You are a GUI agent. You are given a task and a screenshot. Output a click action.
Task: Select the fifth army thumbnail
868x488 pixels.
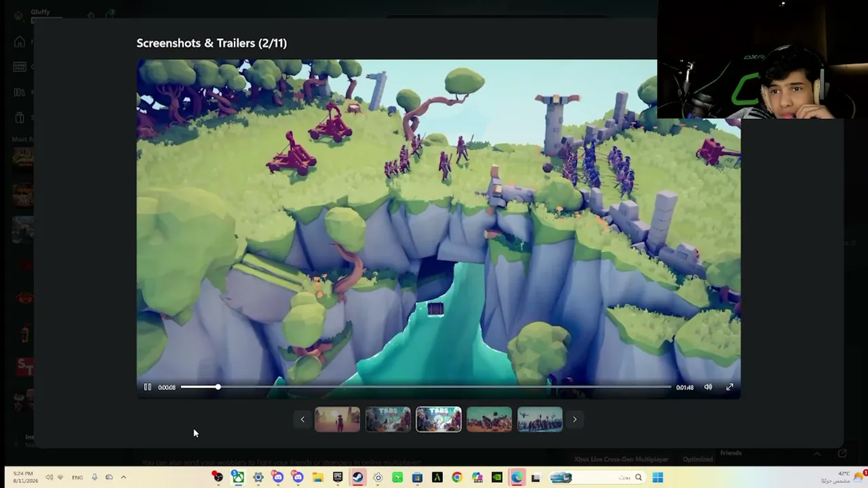(540, 420)
